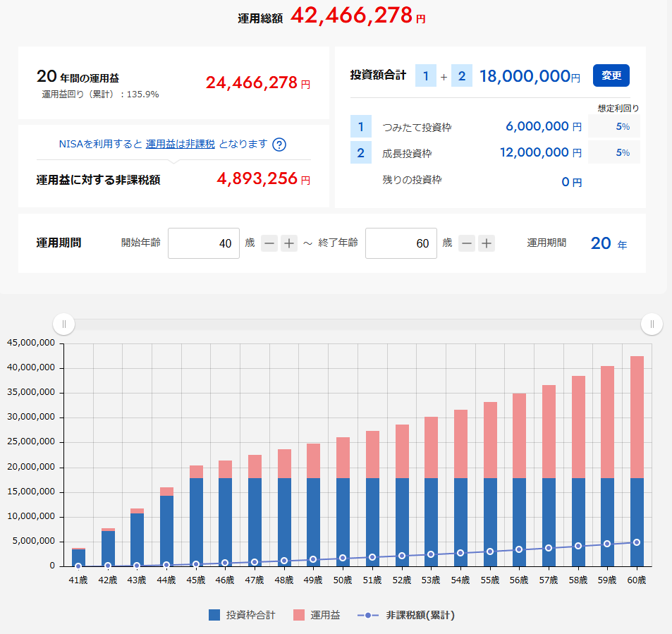Decrease the end age with minus button
The width and height of the screenshot is (672, 634).
point(467,243)
